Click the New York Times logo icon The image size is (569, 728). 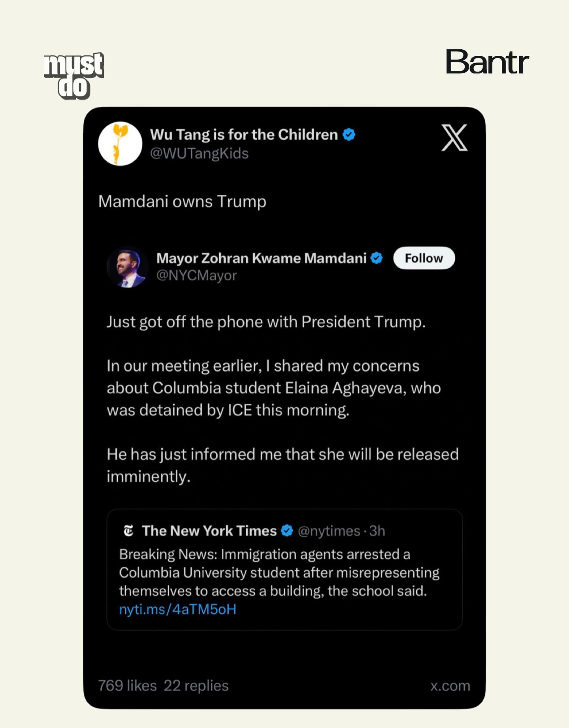[x=129, y=530]
